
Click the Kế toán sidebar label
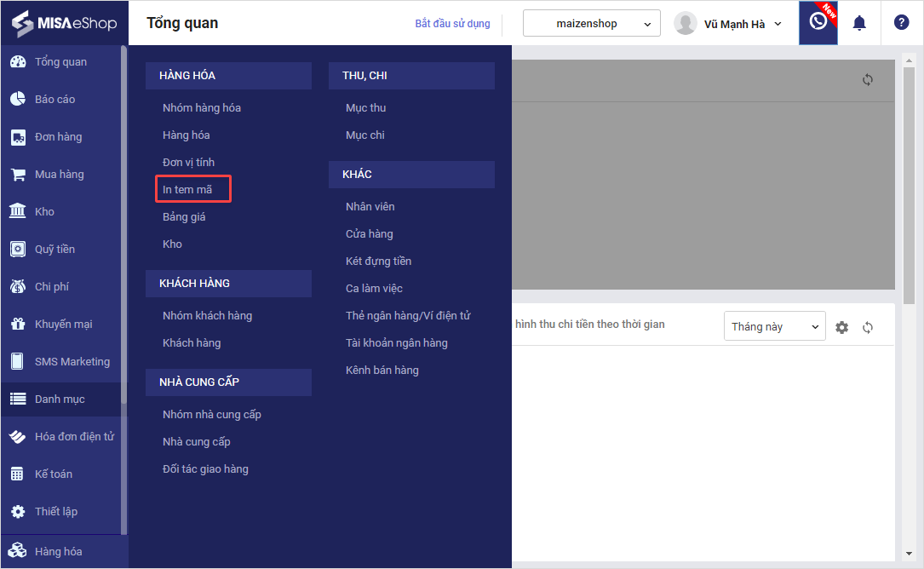tap(54, 474)
